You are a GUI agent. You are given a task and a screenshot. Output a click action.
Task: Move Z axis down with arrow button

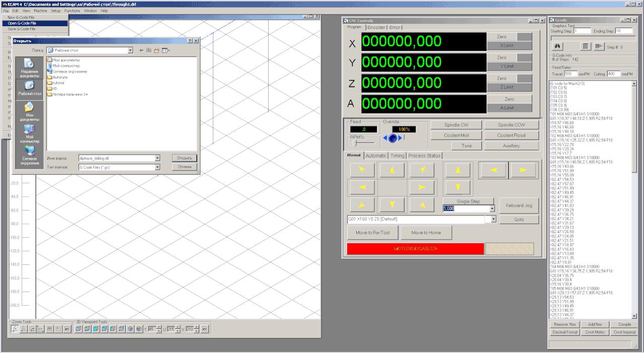(x=458, y=187)
